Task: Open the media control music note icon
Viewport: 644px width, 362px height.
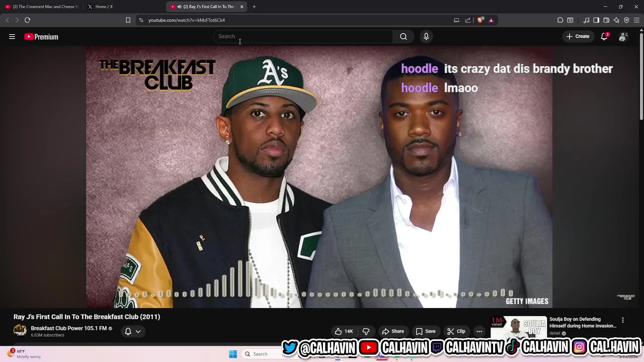Action: [586, 20]
